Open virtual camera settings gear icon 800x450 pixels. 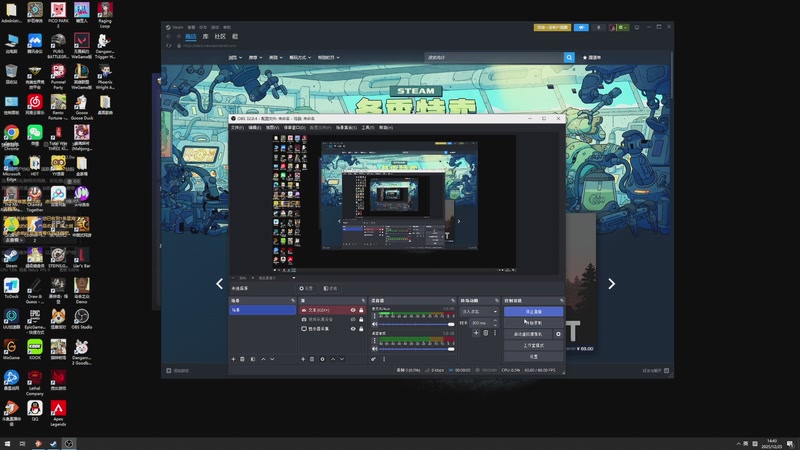(558, 334)
